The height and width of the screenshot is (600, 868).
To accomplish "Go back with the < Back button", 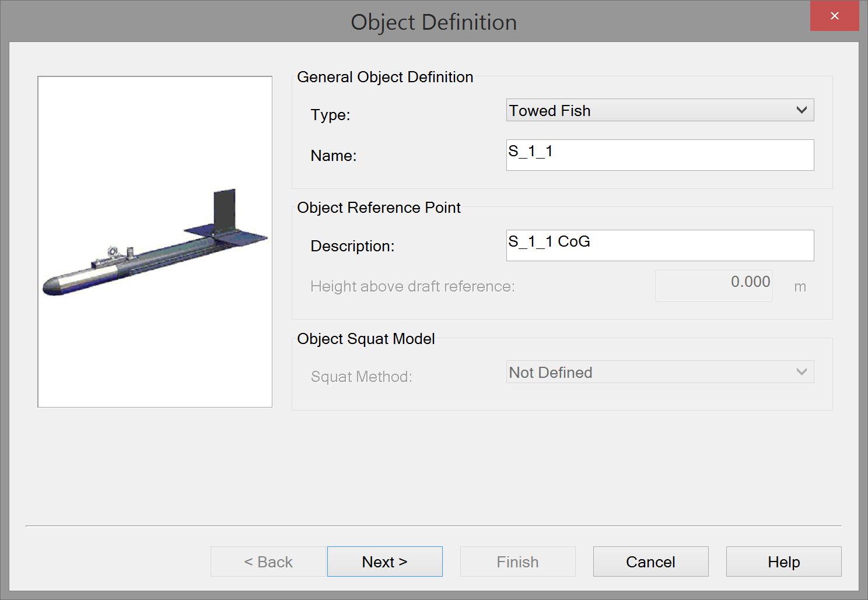I will (x=268, y=562).
